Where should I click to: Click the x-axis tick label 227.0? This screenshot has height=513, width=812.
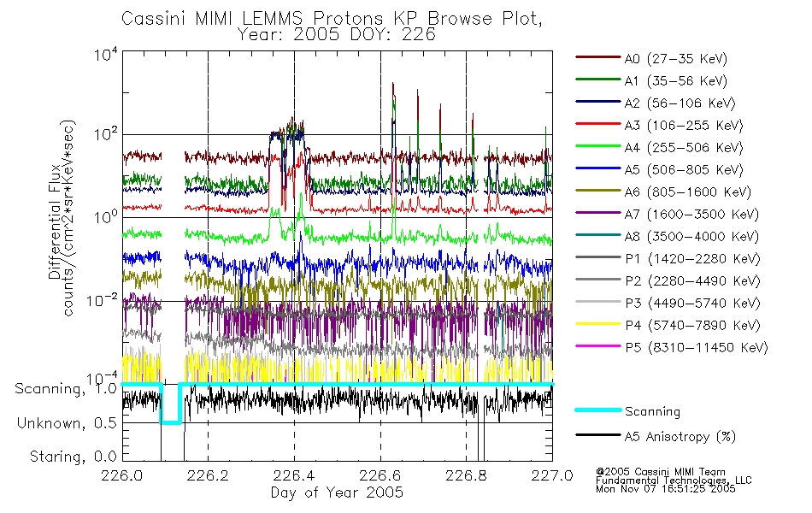[x=552, y=475]
